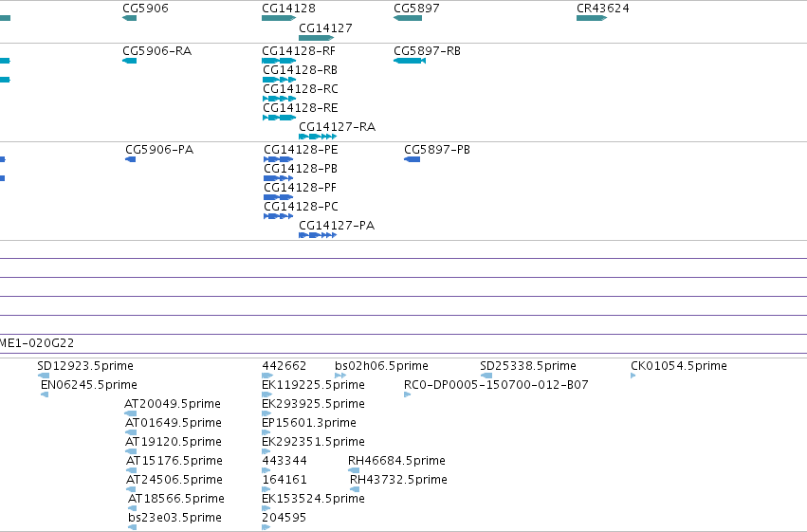
Task: Click the AT15176.5prime label text
Action: (x=174, y=461)
